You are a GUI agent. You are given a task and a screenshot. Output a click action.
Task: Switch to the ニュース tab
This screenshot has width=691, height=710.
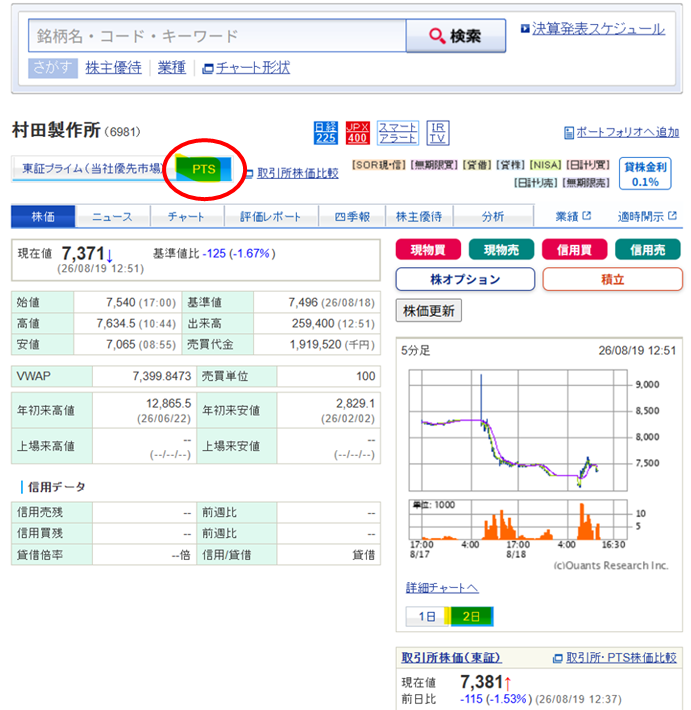click(x=112, y=216)
